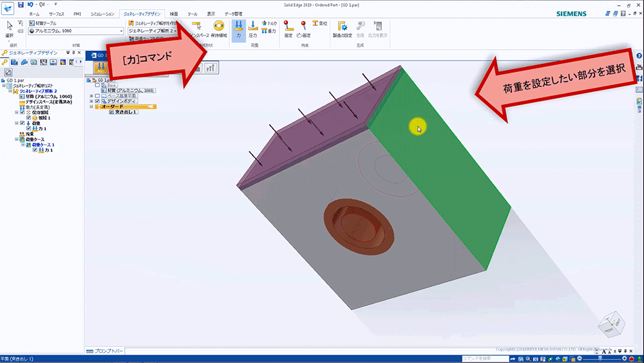The width and height of the screenshot is (644, 363).
Task: Uncheck the デザインボディ checkbox
Action: click(97, 101)
